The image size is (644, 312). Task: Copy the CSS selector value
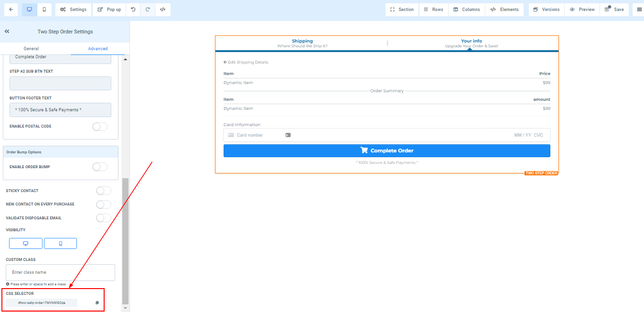point(97,303)
